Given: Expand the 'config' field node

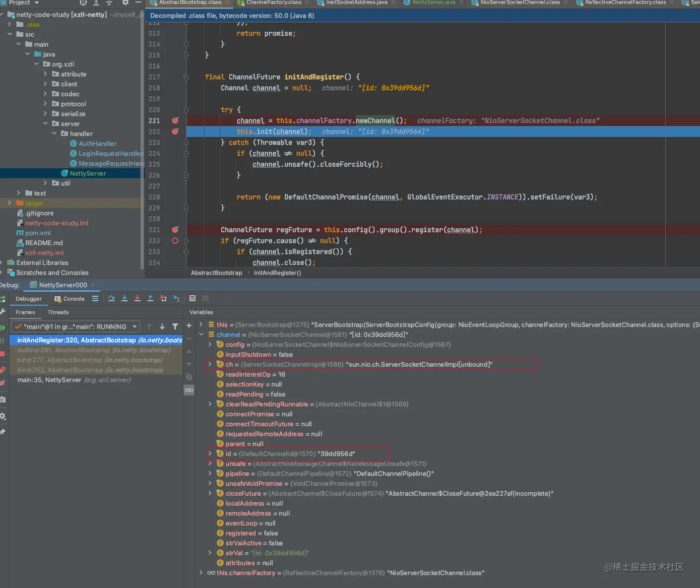Looking at the screenshot, I should point(210,344).
